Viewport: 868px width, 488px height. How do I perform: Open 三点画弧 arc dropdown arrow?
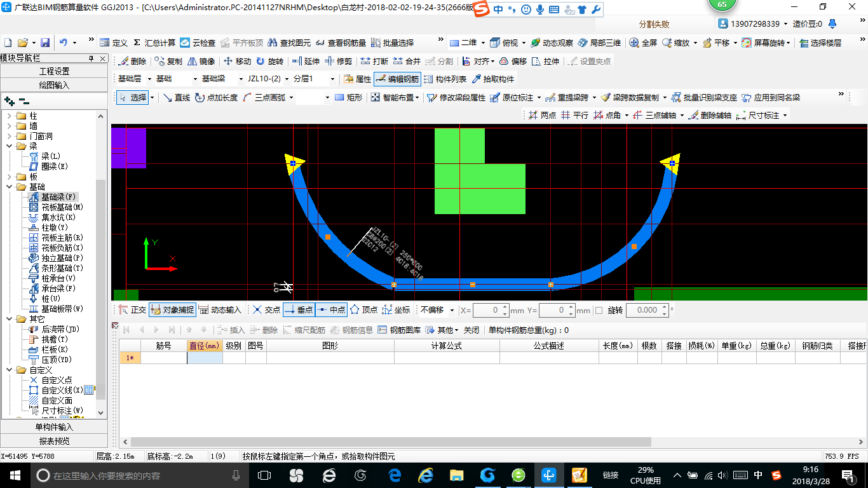click(x=291, y=98)
